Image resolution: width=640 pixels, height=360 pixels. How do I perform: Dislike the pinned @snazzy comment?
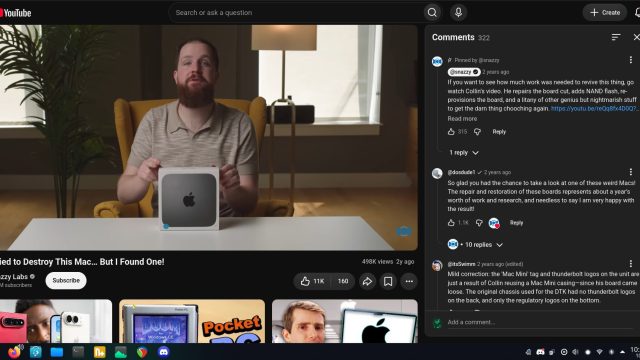(477, 131)
